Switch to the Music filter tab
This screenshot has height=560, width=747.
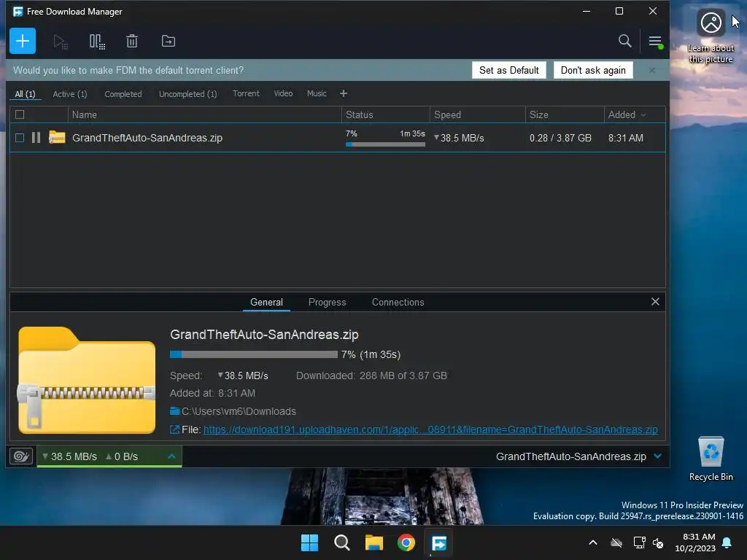click(317, 93)
